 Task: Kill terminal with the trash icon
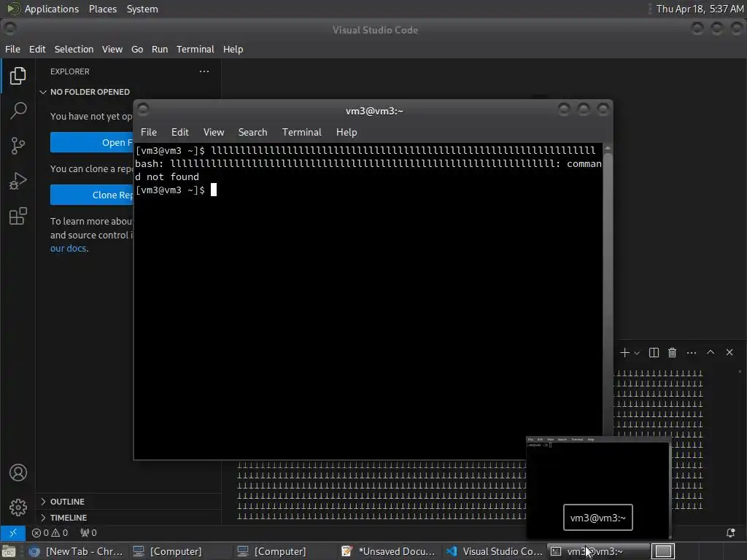(672, 352)
